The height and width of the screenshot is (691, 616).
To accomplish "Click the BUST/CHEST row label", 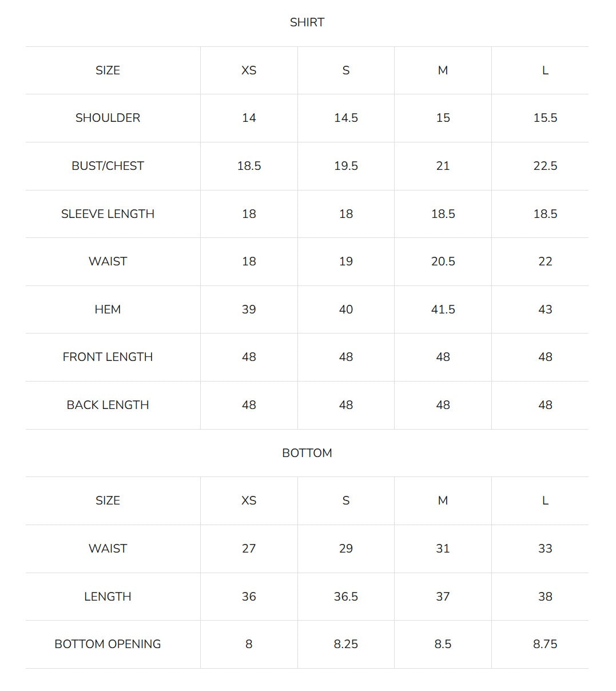I will pos(108,166).
